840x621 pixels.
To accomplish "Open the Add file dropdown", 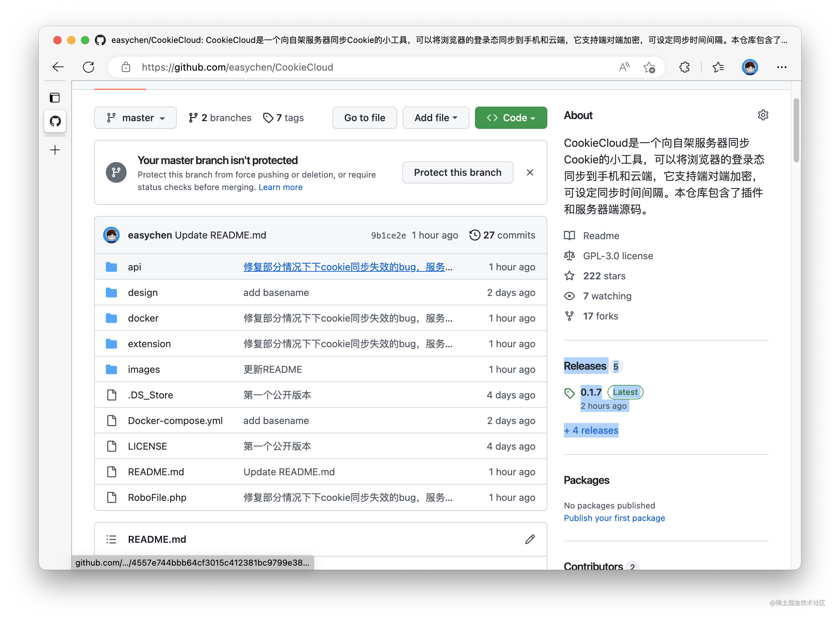I will click(x=436, y=118).
